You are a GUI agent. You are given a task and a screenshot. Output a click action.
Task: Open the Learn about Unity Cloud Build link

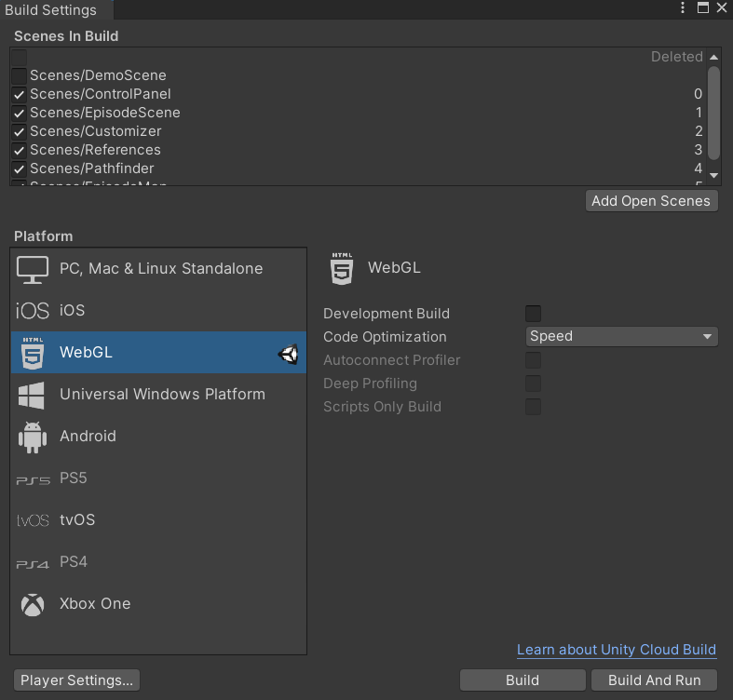pyautogui.click(x=617, y=650)
